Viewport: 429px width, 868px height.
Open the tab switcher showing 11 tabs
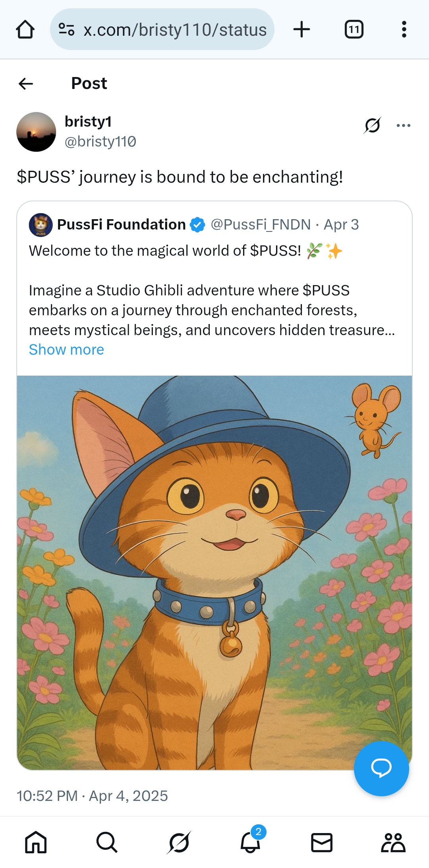(354, 29)
